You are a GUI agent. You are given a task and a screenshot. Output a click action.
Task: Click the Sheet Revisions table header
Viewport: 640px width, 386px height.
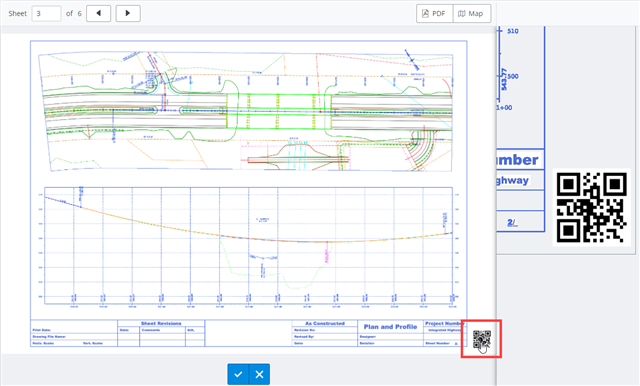click(x=161, y=324)
